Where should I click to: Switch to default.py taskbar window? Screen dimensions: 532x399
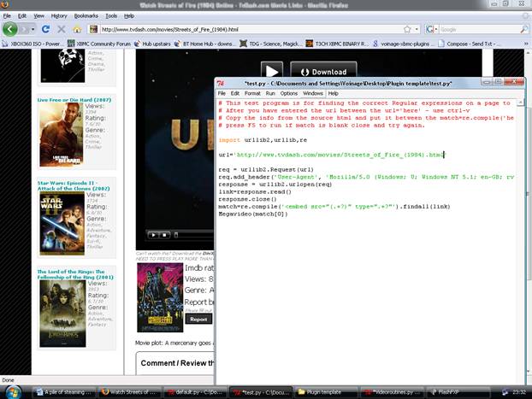(195, 392)
